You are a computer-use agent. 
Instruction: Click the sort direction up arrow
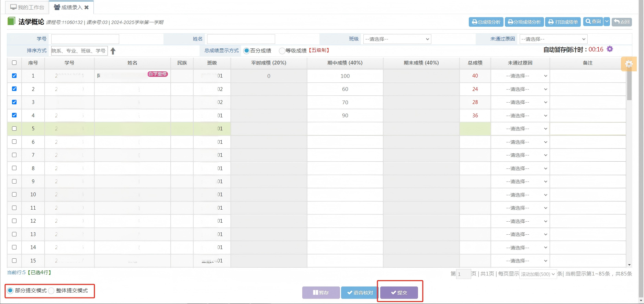(x=113, y=51)
